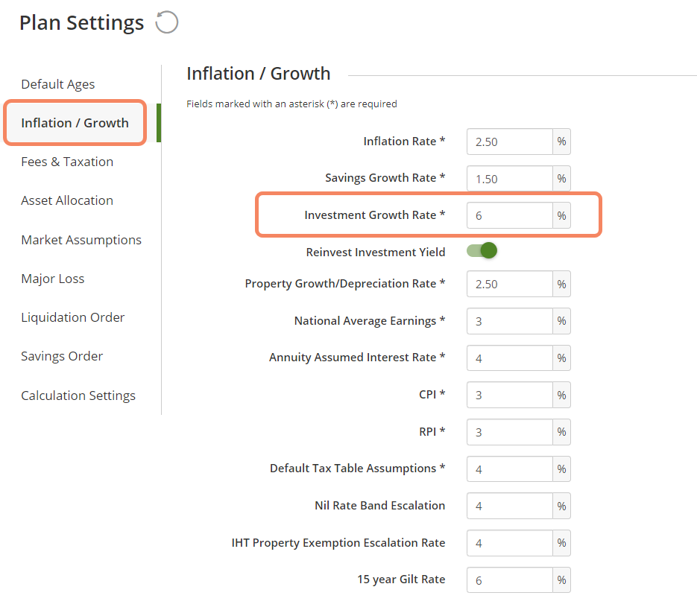Click the CPI percentage field

(509, 395)
